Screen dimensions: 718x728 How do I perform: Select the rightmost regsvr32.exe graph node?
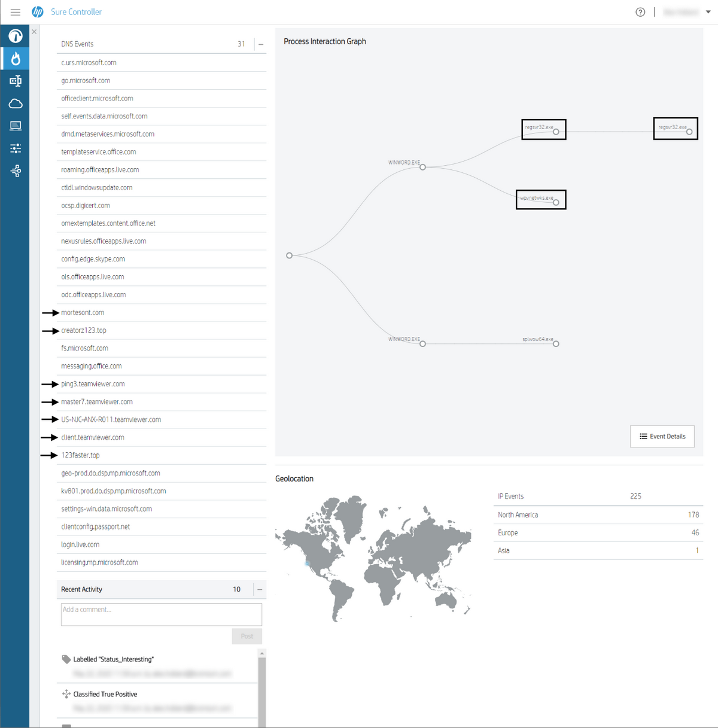coord(689,132)
